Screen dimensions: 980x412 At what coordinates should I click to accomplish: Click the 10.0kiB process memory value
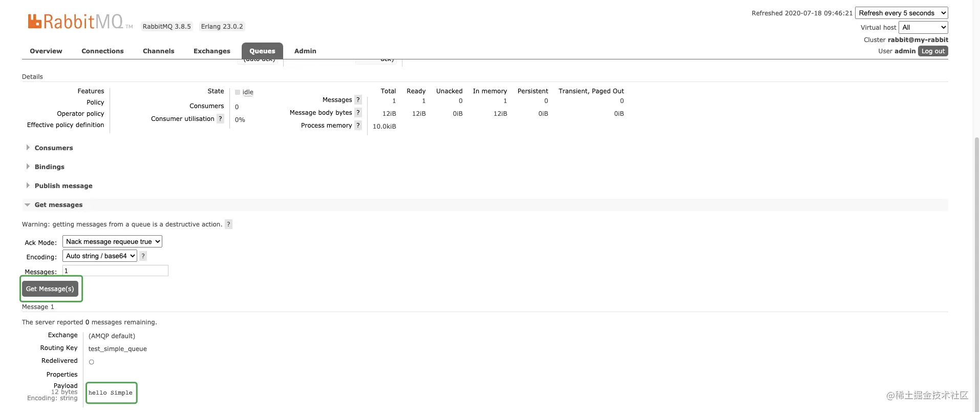pyautogui.click(x=385, y=127)
